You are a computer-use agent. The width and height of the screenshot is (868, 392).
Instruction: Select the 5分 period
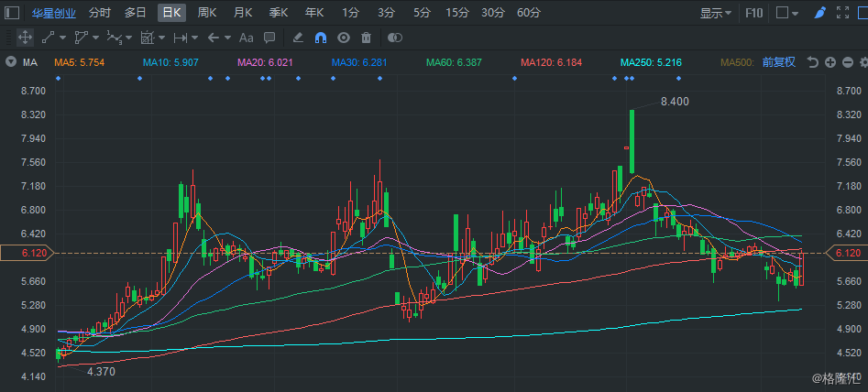point(422,13)
